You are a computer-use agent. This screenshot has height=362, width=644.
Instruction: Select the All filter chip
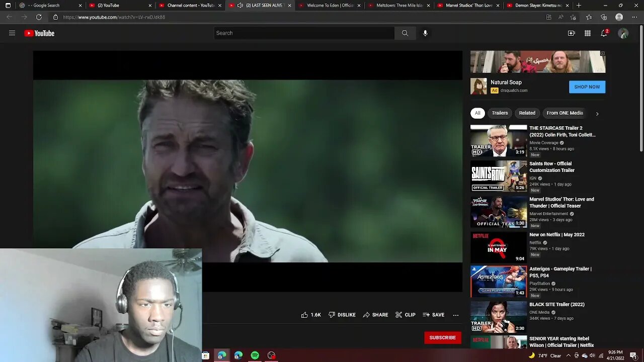(x=477, y=113)
